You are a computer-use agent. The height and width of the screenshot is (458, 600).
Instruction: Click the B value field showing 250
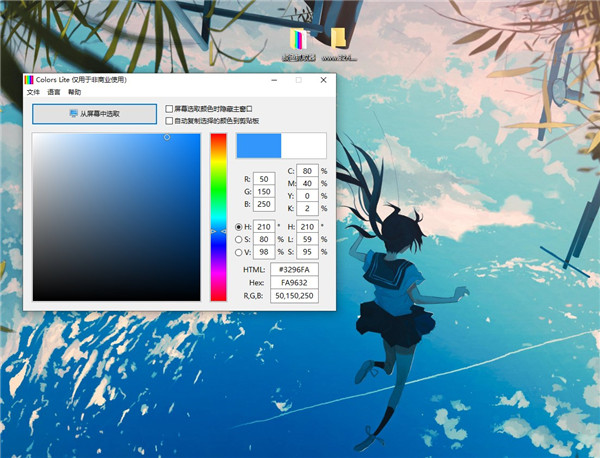click(x=264, y=204)
